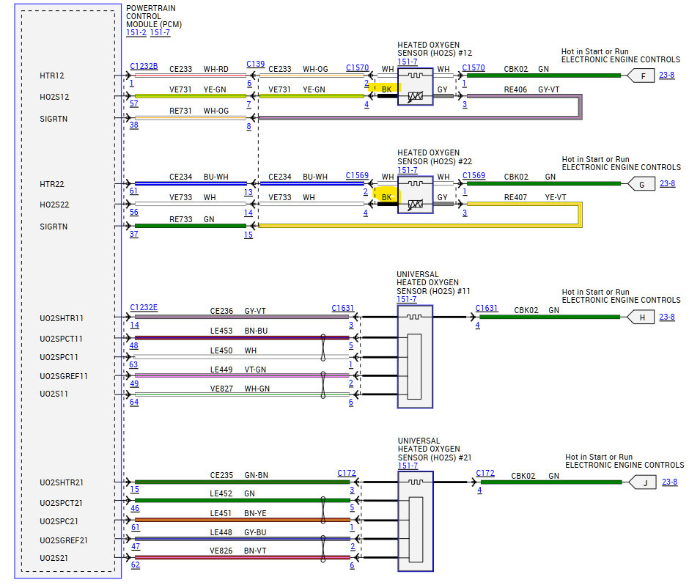
Task: Click the Universal HO2S #11 sensor box
Action: (x=415, y=357)
